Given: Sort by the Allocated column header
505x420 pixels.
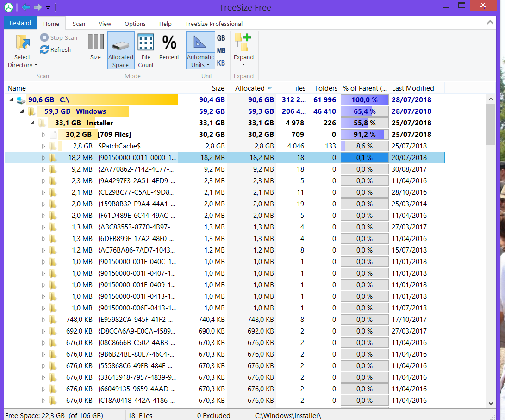Looking at the screenshot, I should [251, 88].
